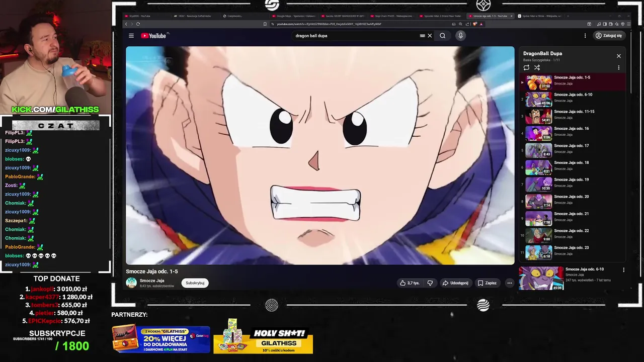Share the video via Udostępnij
This screenshot has height=362, width=644.
point(455,283)
